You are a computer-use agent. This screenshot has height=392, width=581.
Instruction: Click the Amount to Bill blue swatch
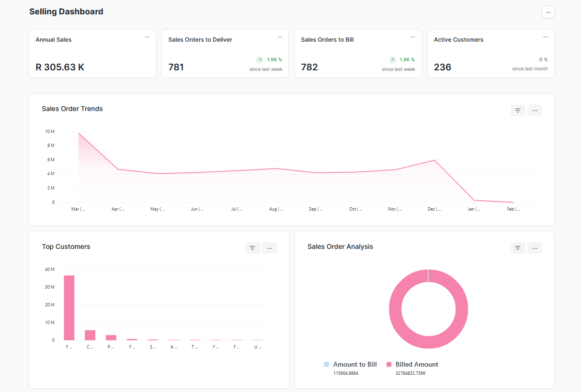tap(327, 365)
